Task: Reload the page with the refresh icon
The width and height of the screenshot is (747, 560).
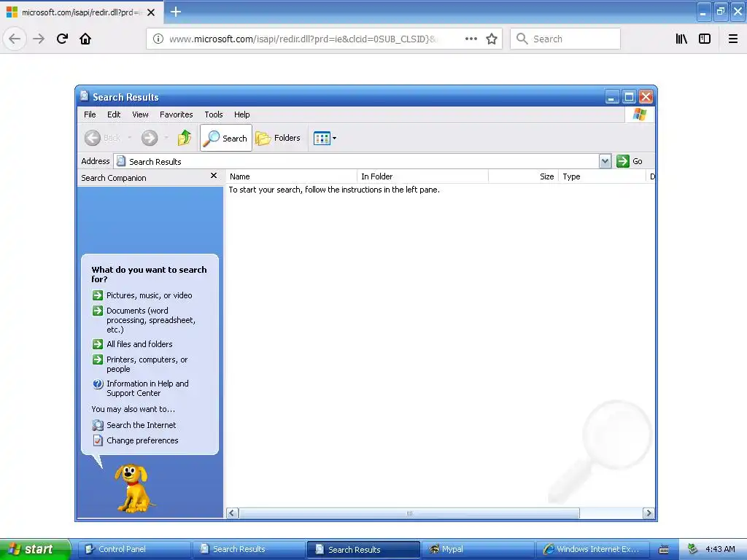Action: tap(62, 39)
